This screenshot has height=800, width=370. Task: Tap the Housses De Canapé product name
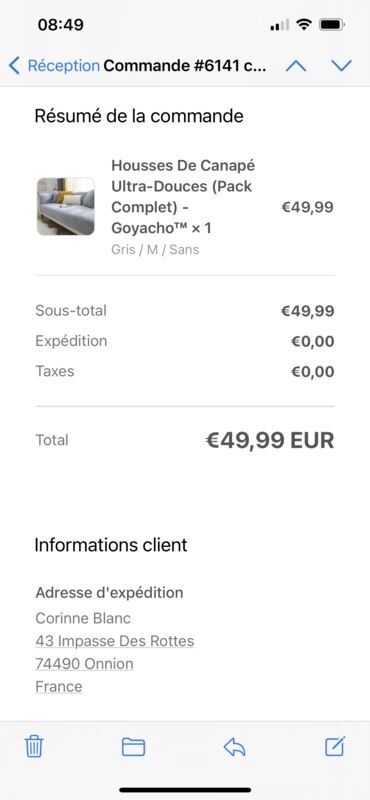(183, 196)
